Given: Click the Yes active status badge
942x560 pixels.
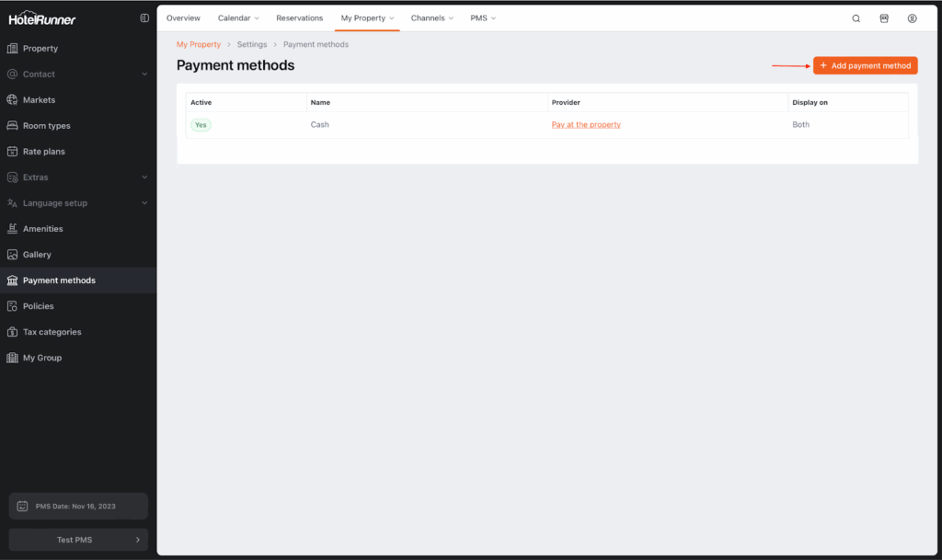Looking at the screenshot, I should click(x=201, y=125).
